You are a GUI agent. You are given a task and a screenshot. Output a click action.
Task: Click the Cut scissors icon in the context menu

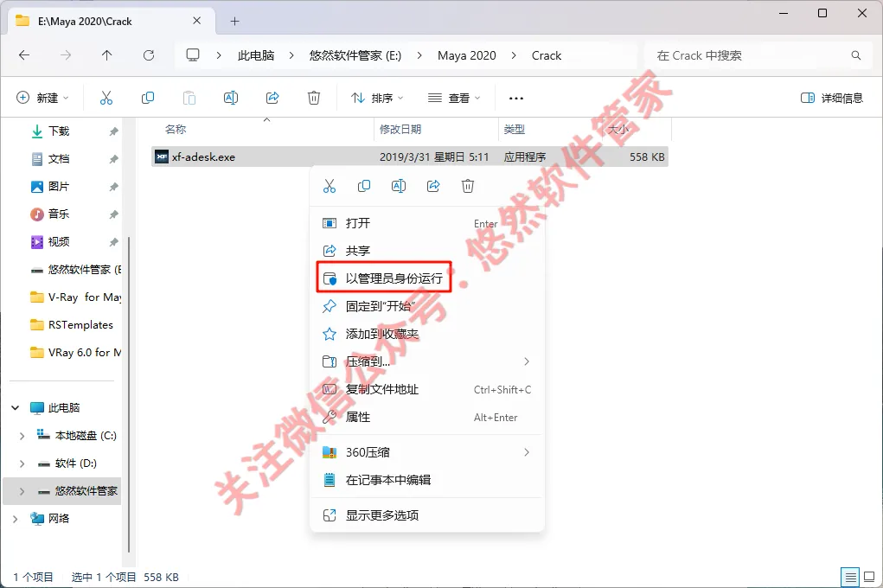pyautogui.click(x=330, y=186)
